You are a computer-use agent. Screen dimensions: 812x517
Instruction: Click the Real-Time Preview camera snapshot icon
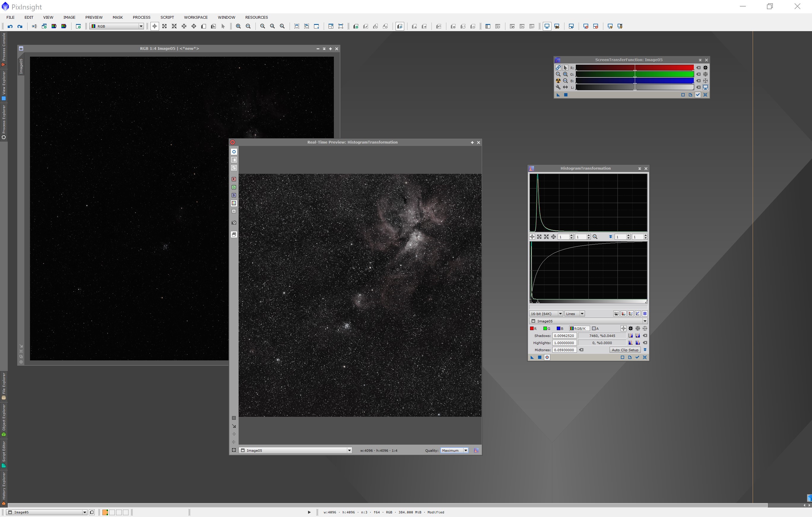pos(234,223)
